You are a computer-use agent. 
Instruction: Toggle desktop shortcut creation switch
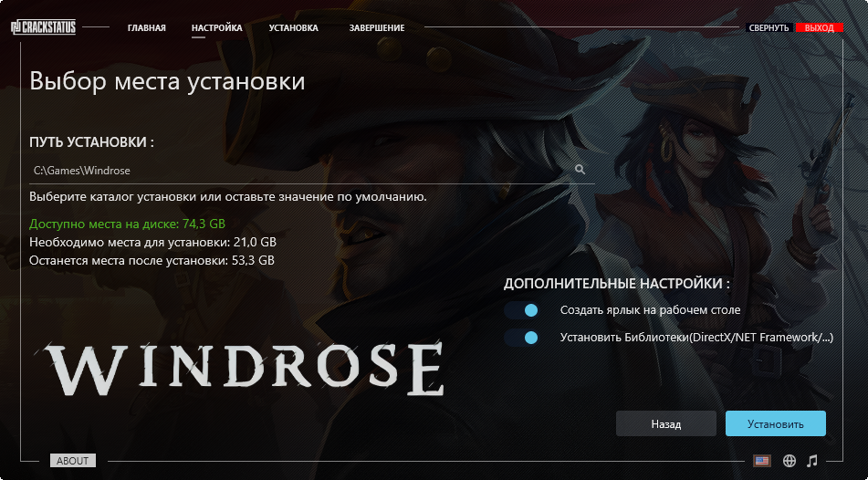[x=521, y=310]
